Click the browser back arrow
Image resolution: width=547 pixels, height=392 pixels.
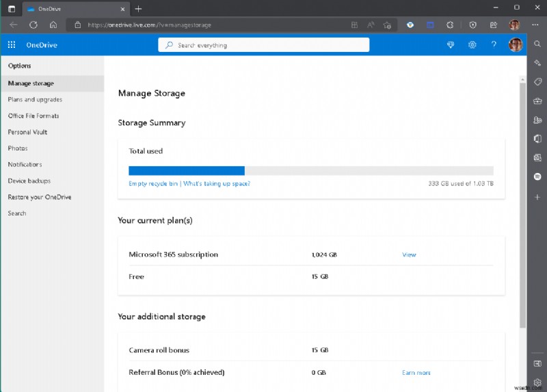[x=14, y=25]
